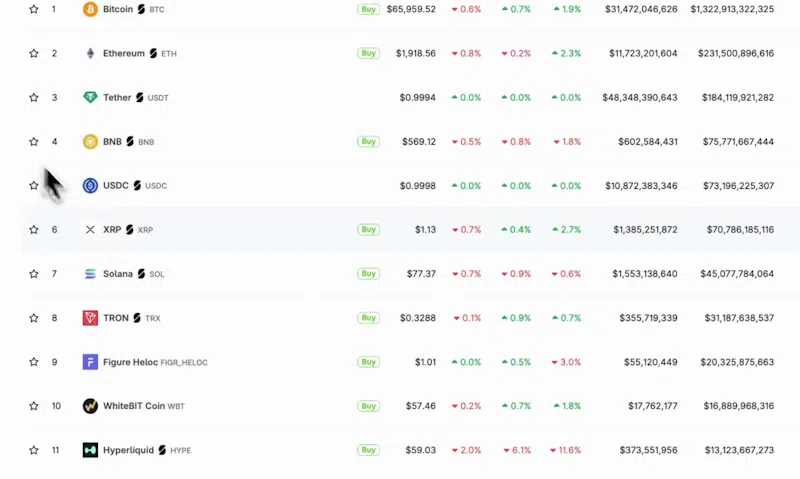Click the Tether coin logo
This screenshot has height=479, width=800.
pyautogui.click(x=90, y=97)
